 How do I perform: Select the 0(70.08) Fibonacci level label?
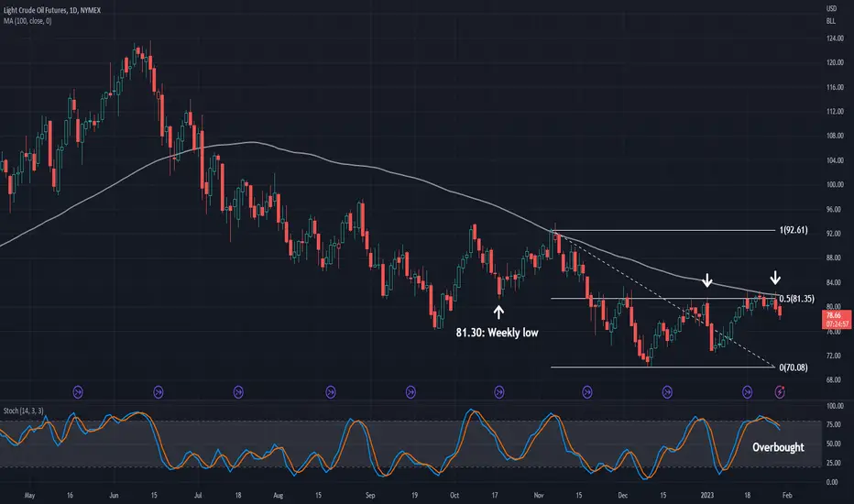794,367
